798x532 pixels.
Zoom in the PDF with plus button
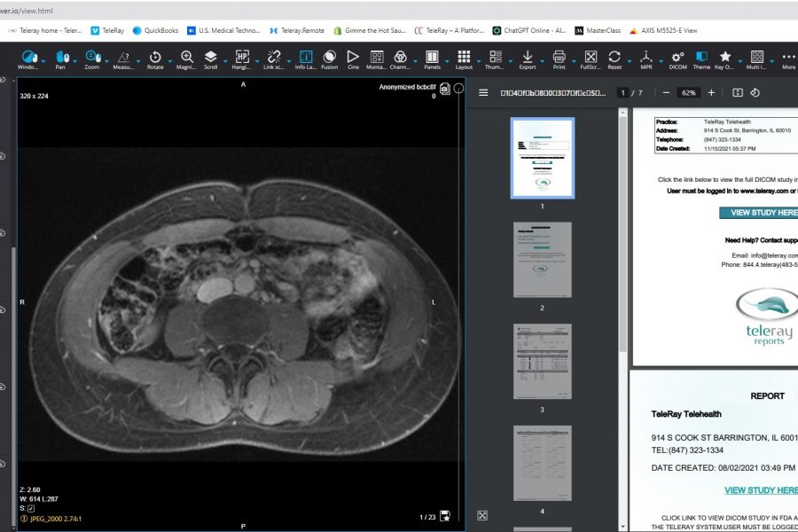point(711,92)
